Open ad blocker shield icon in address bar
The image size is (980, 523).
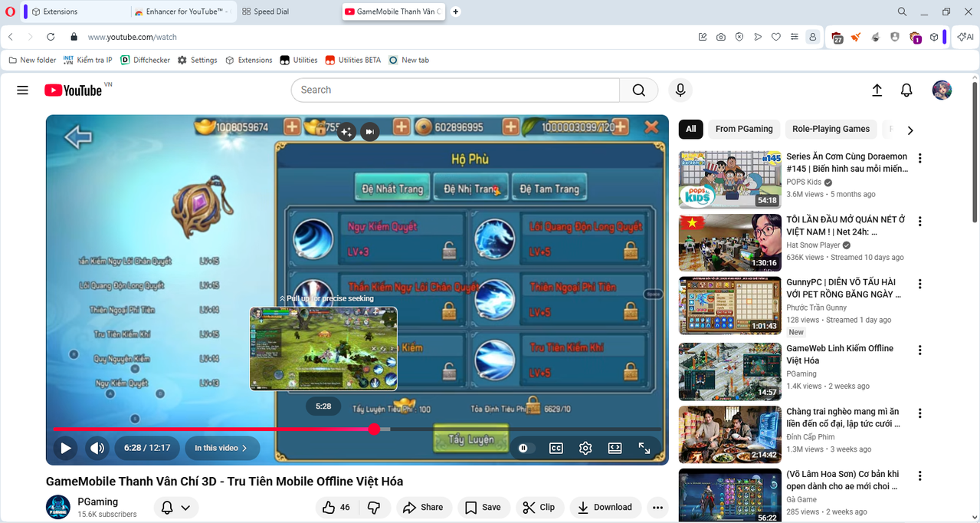click(x=739, y=37)
